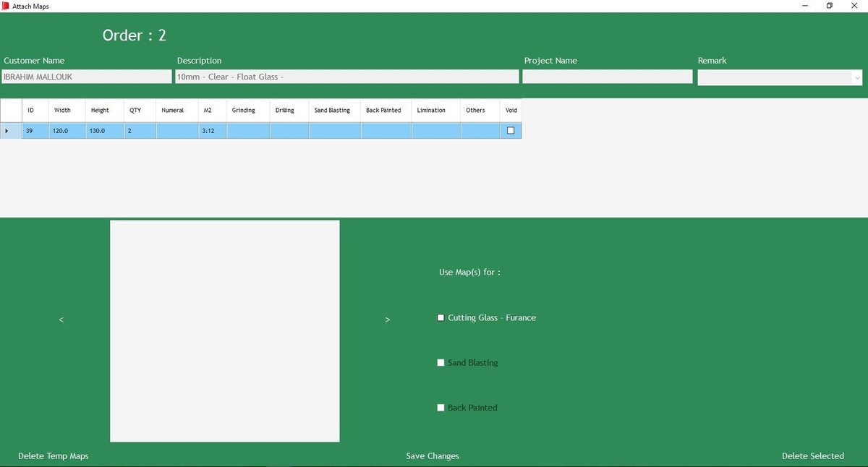This screenshot has width=868, height=467.
Task: Click the previous map arrow
Action: [61, 320]
